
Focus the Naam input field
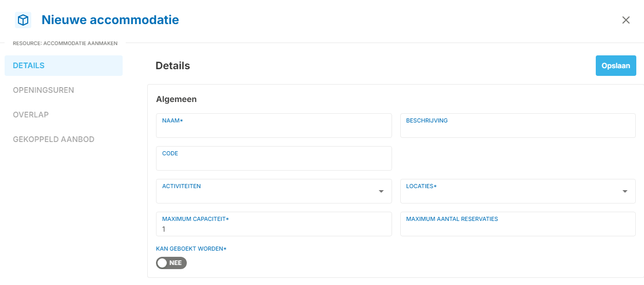point(274,126)
